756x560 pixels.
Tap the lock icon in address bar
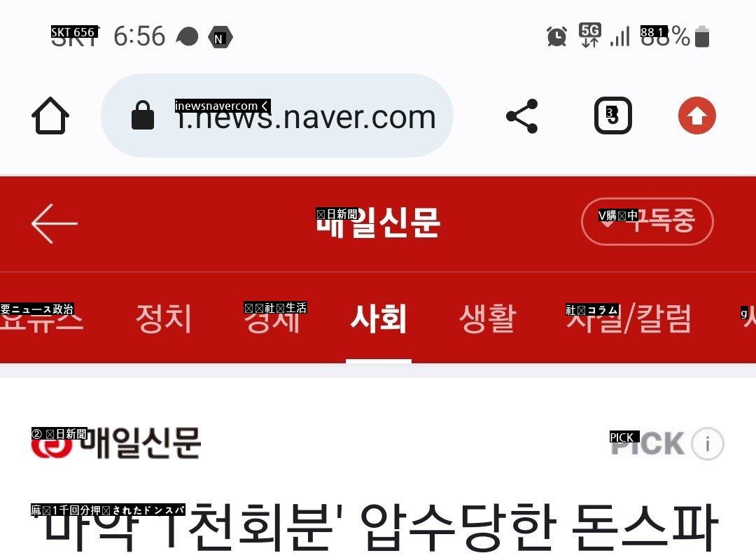(x=143, y=115)
